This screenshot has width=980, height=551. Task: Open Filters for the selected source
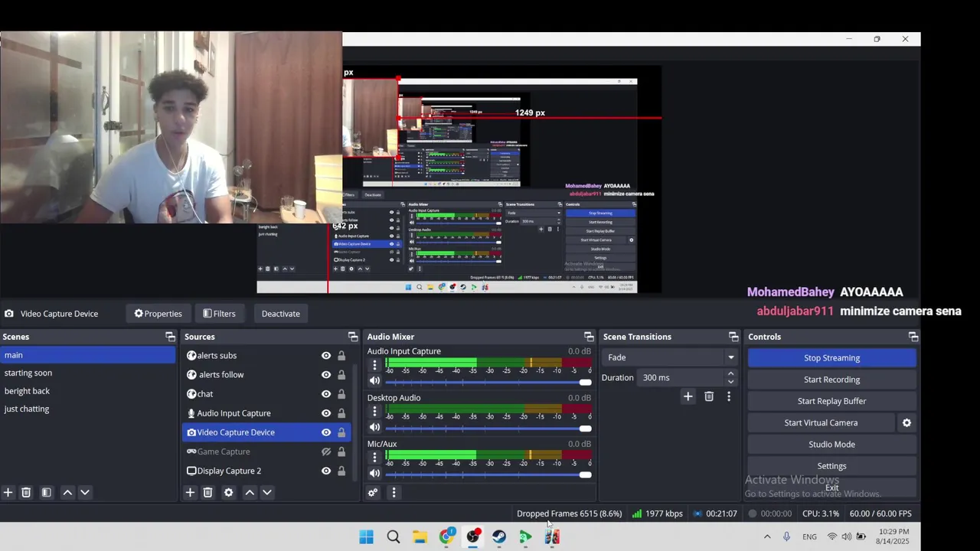tap(219, 314)
